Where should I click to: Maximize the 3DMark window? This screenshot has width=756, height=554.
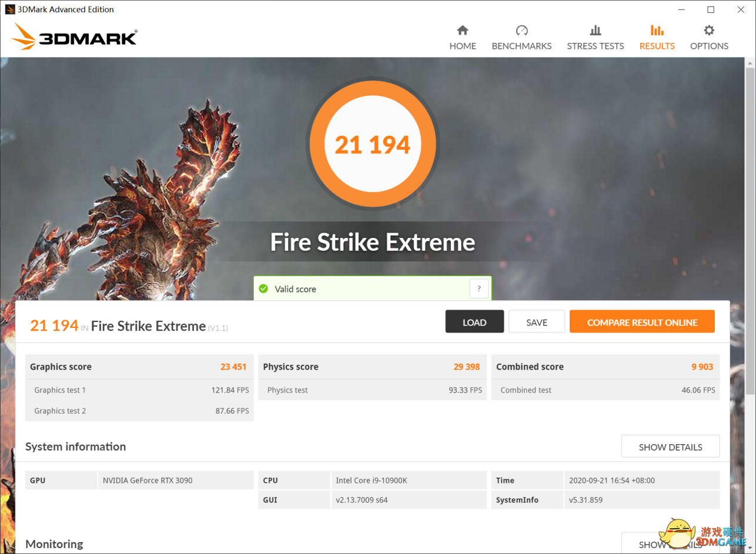[x=711, y=9]
